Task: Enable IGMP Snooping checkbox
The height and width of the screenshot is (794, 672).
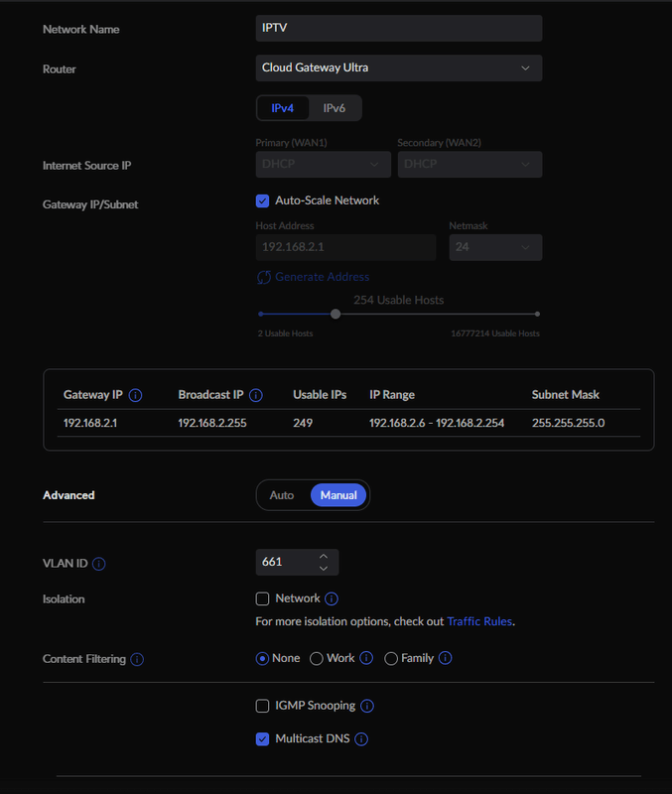Action: tap(263, 707)
